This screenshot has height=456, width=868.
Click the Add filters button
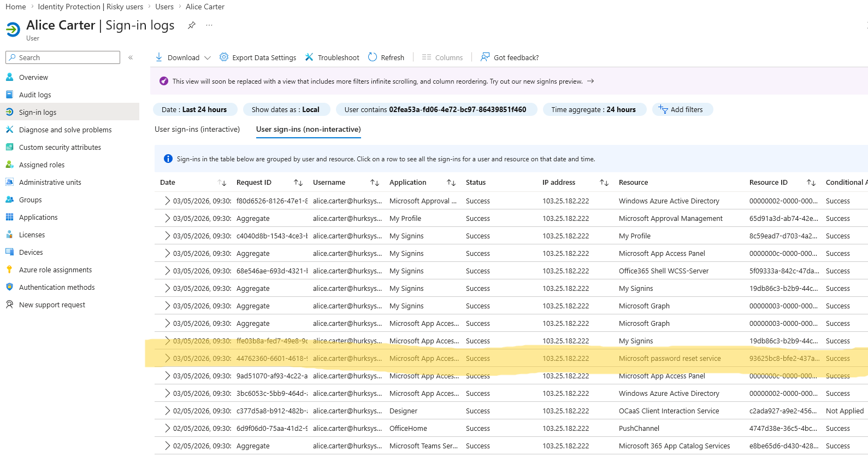682,109
